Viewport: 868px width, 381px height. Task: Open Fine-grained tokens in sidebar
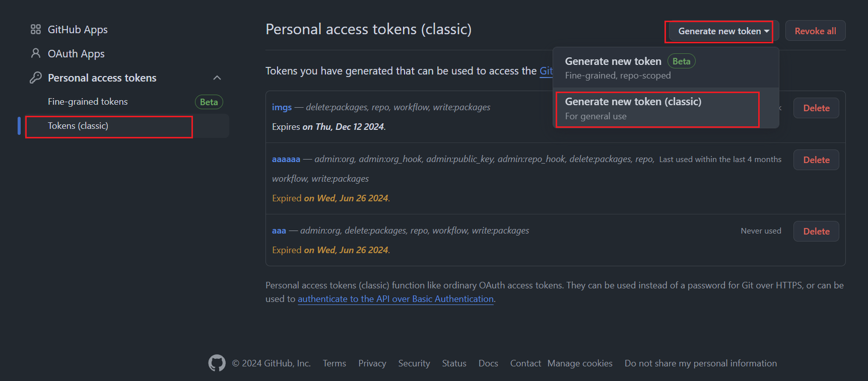pyautogui.click(x=88, y=102)
